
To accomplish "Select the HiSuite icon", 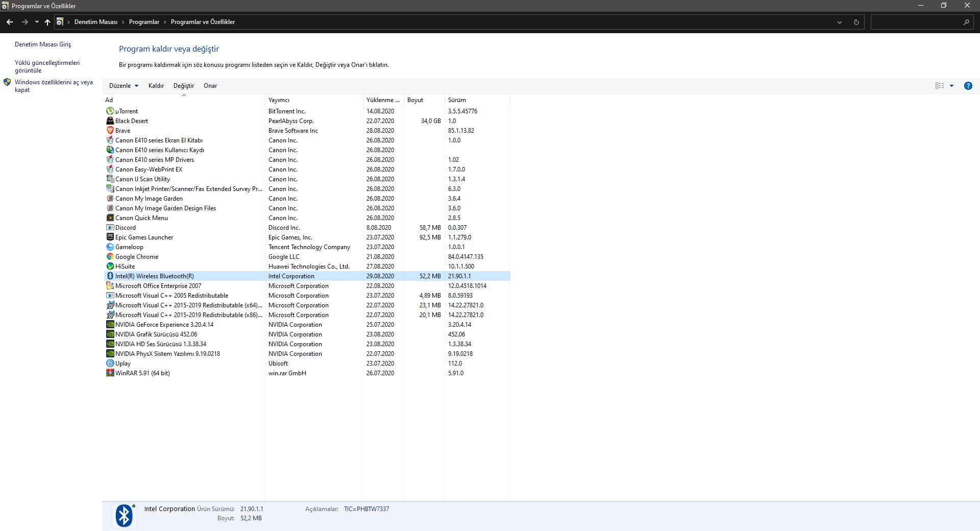I will [x=110, y=266].
